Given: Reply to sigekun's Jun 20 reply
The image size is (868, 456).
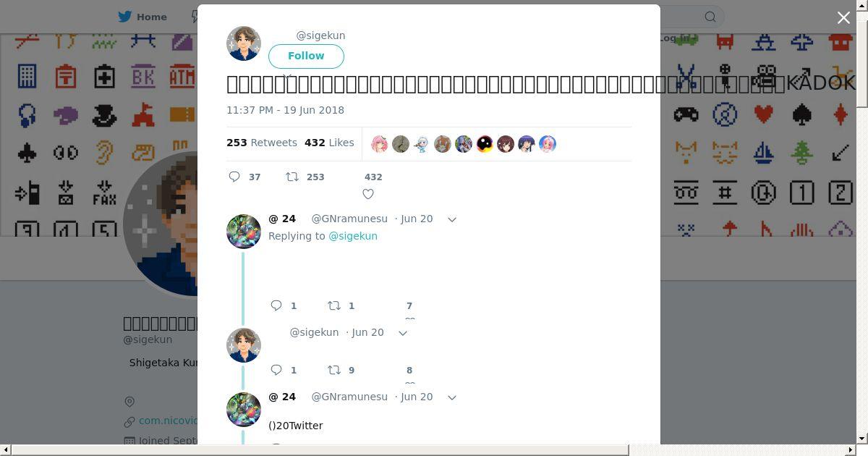Looking at the screenshot, I should (x=276, y=370).
